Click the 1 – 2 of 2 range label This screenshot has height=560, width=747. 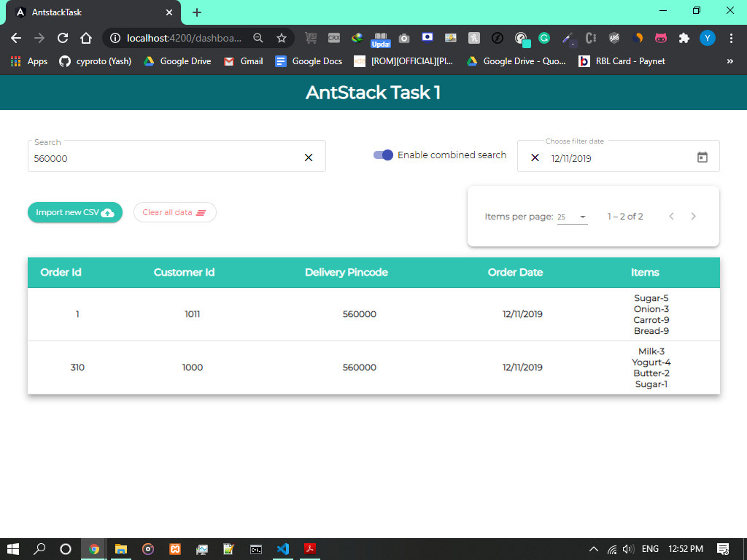[625, 217]
